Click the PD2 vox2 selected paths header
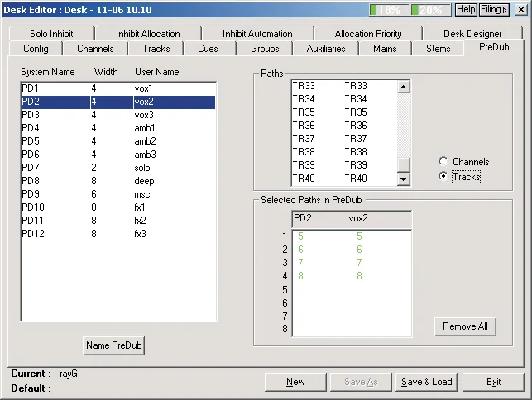This screenshot has width=532, height=400. [x=352, y=219]
